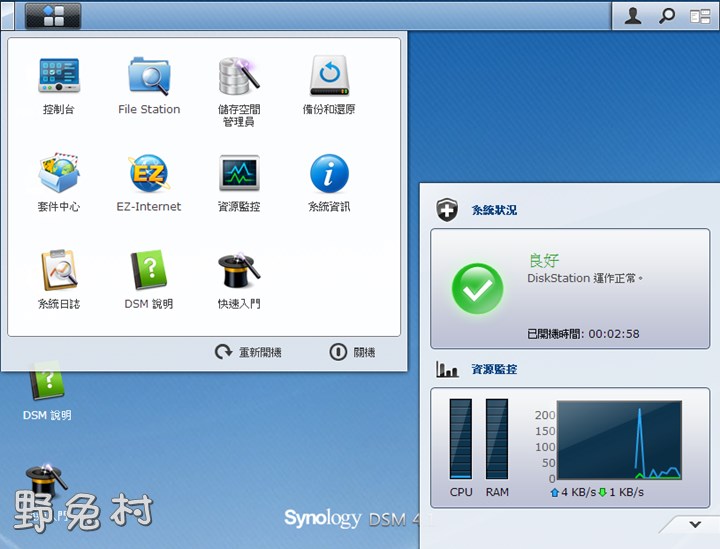Launch EZ-Internet wizard
Viewport: 720px width, 549px height.
tap(149, 183)
